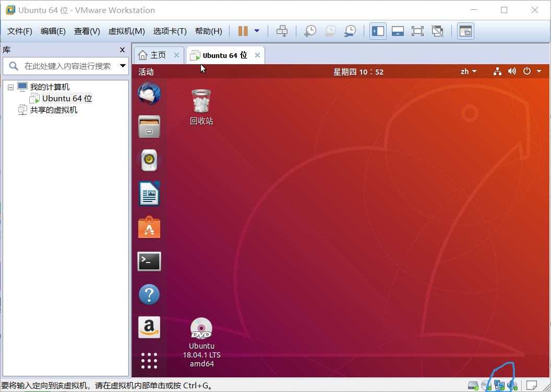Viewport: 551px width, 392px height.
Task: Switch to the 主页 tab
Action: tap(158, 55)
